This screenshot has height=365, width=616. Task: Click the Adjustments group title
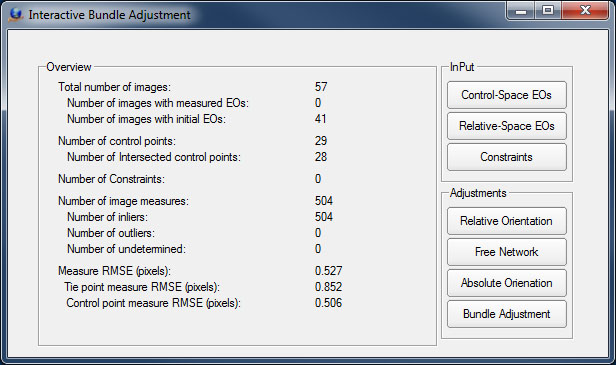pyautogui.click(x=478, y=193)
